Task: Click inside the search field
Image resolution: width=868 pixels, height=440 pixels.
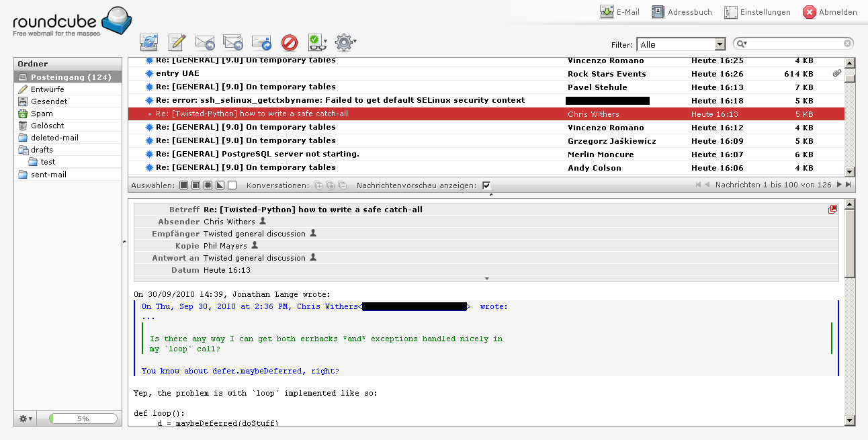Action: pos(793,42)
